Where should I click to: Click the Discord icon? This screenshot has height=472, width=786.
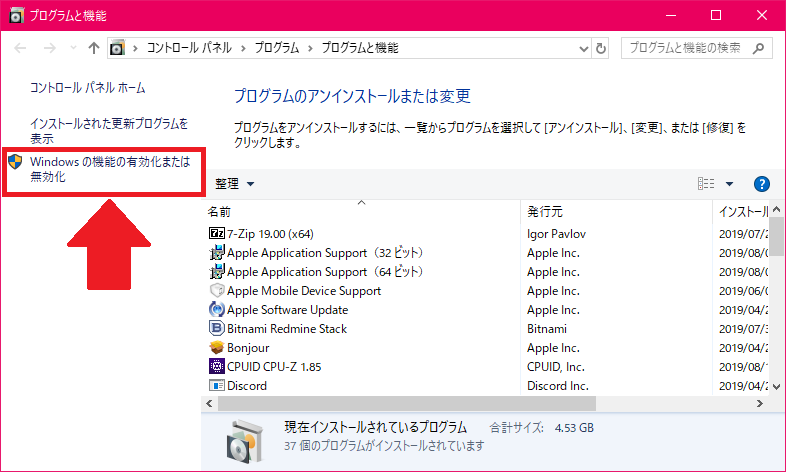[217, 385]
